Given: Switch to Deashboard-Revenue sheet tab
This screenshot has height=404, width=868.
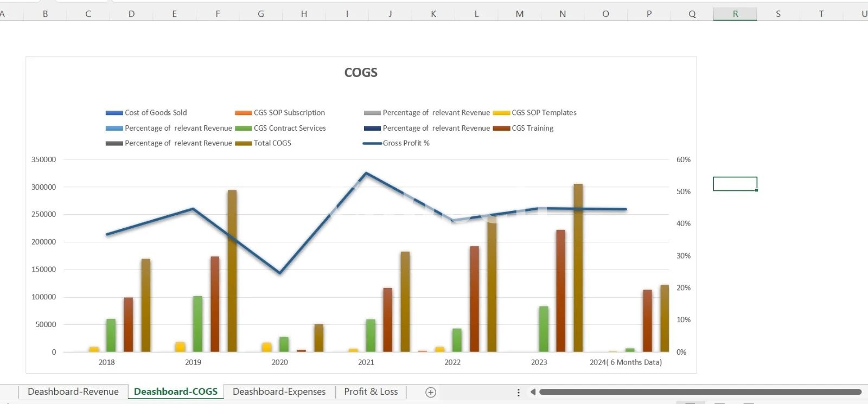Looking at the screenshot, I should 73,392.
